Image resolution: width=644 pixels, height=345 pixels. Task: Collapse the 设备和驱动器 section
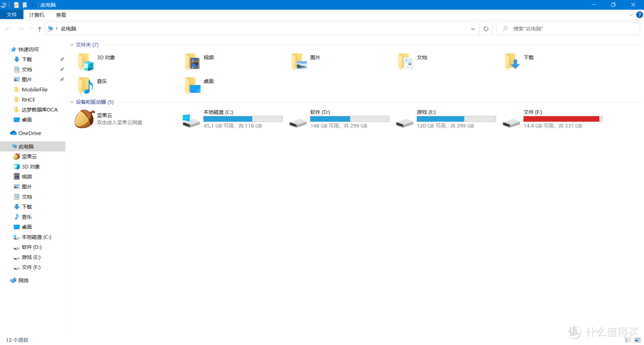(x=72, y=102)
